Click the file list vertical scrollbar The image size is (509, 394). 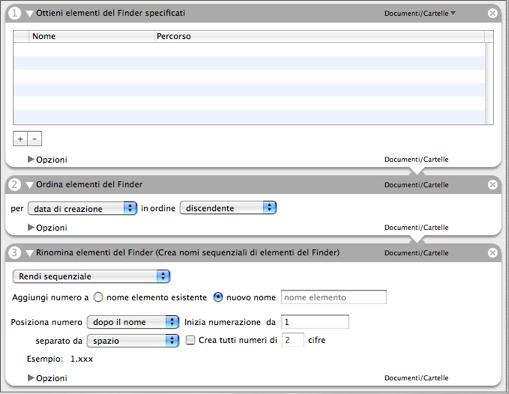pyautogui.click(x=489, y=83)
